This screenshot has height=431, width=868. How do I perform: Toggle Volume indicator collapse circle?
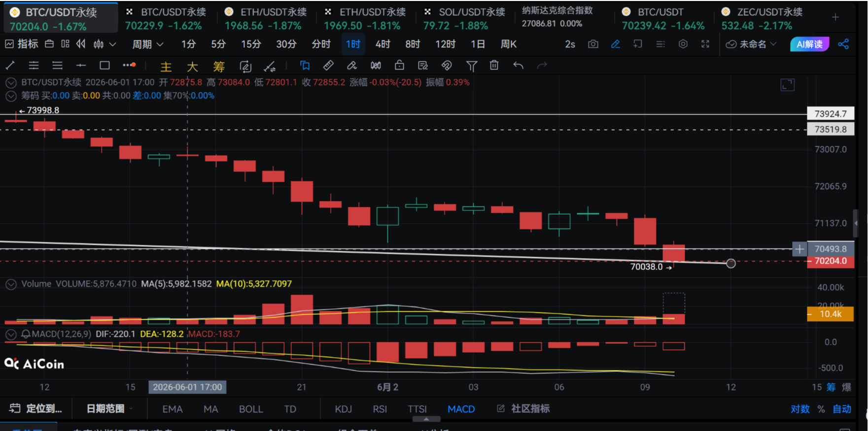point(11,284)
